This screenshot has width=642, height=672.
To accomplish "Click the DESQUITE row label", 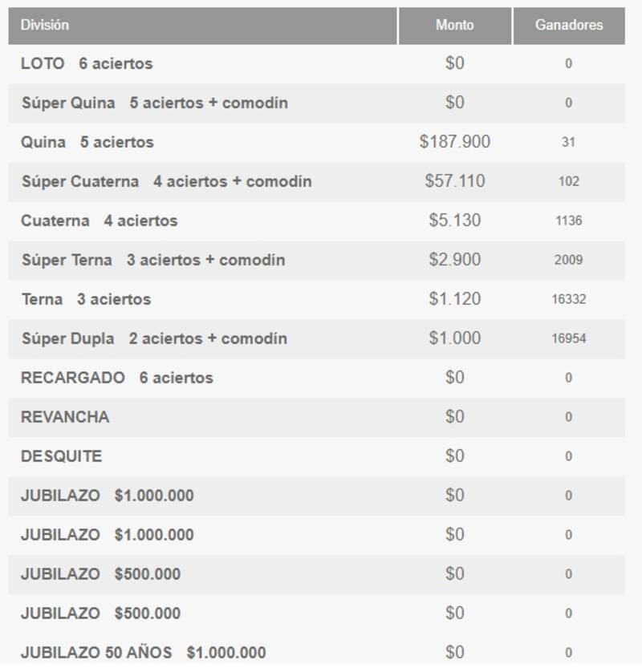I will (62, 456).
